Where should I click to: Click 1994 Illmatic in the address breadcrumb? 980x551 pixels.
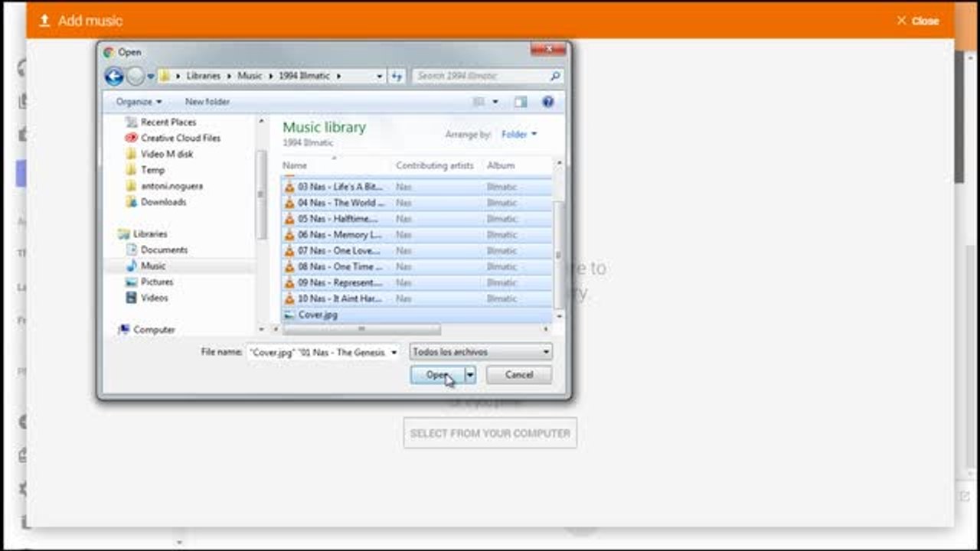pyautogui.click(x=305, y=76)
